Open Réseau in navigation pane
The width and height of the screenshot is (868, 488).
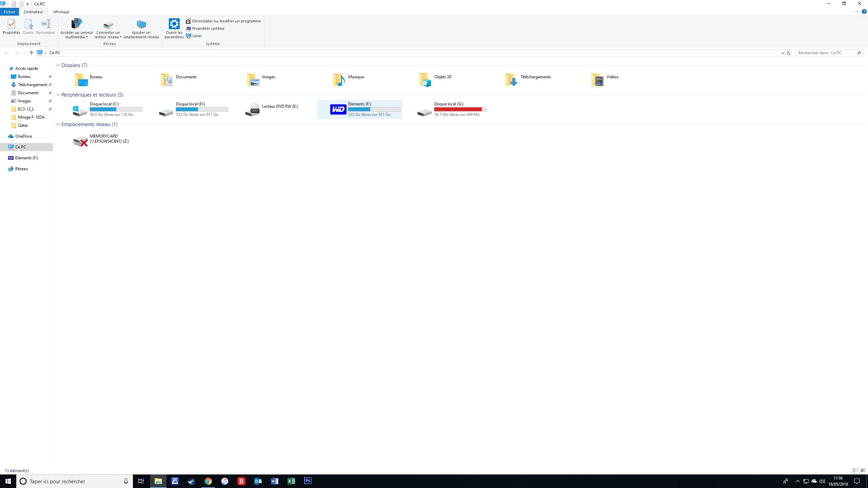click(x=21, y=169)
